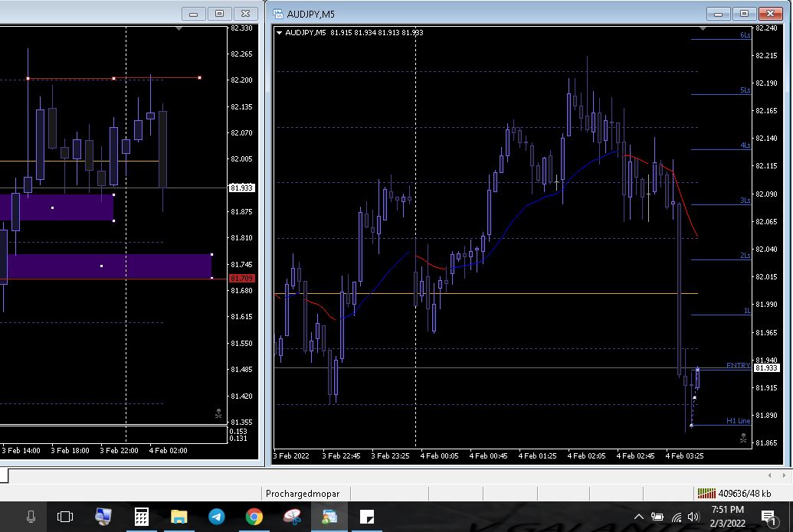The width and height of the screenshot is (793, 532).
Task: Open Calculator from the taskbar
Action: coord(141,517)
